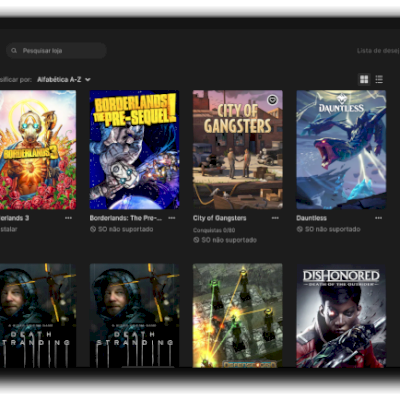Viewport: 400px width, 400px height.
Task: Click the City of Gangsters title text
Action: tap(220, 218)
